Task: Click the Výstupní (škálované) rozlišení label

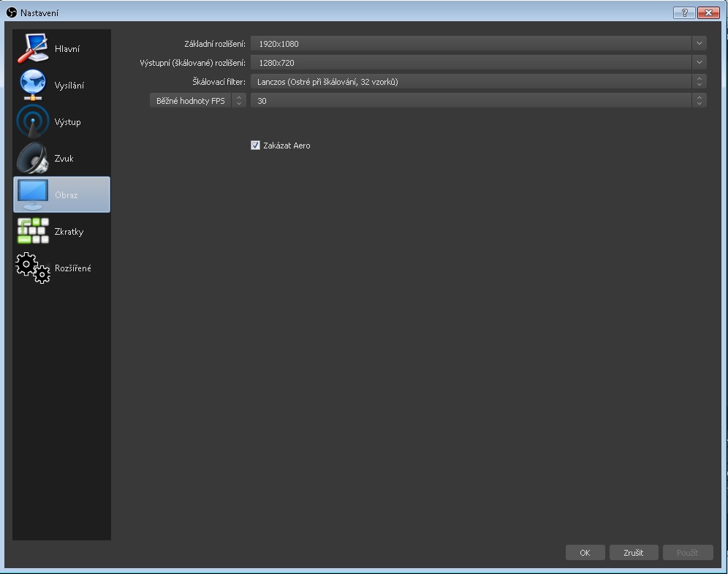Action: [x=193, y=63]
